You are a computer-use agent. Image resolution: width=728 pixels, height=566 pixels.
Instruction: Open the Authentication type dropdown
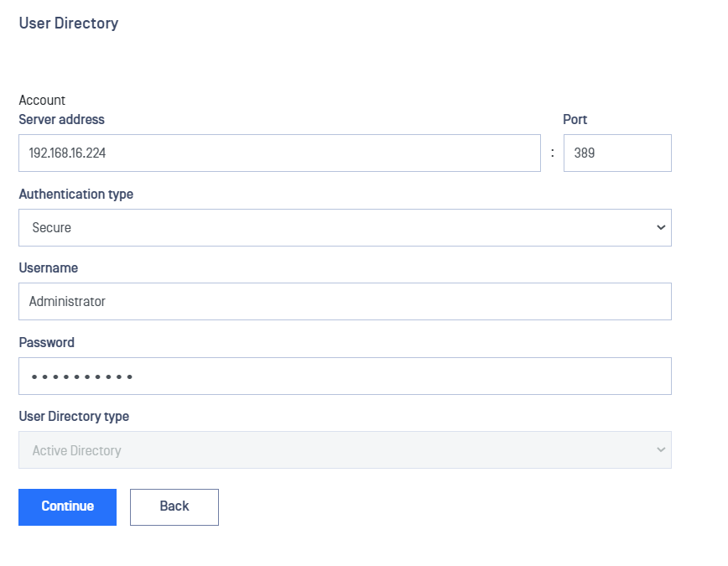point(345,227)
